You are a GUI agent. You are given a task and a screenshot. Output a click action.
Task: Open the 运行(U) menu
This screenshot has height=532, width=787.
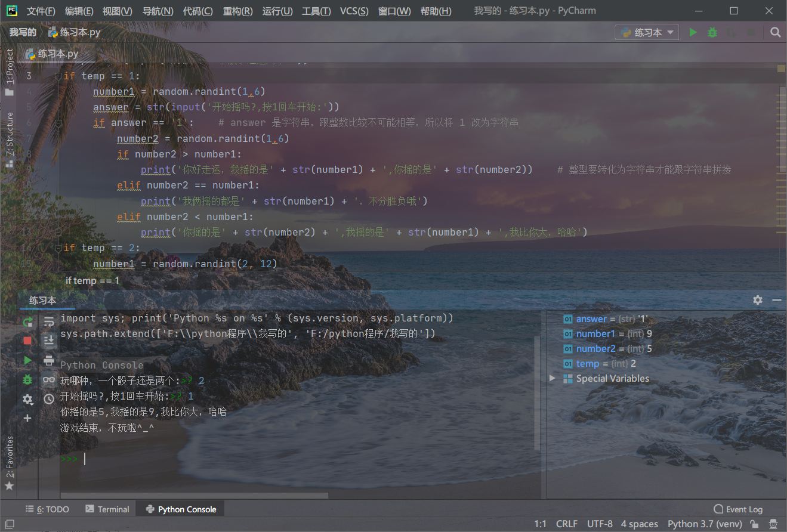click(277, 11)
